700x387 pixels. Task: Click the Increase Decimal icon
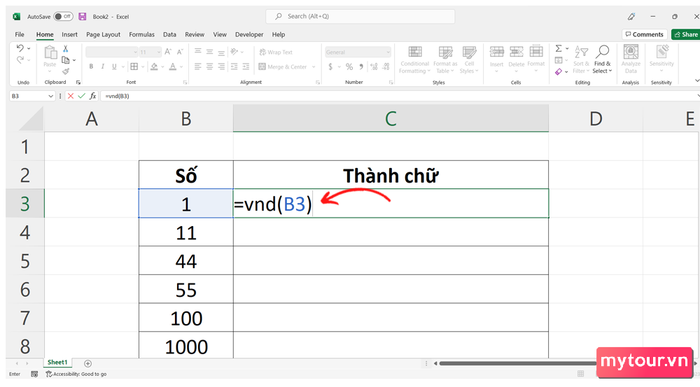(374, 67)
